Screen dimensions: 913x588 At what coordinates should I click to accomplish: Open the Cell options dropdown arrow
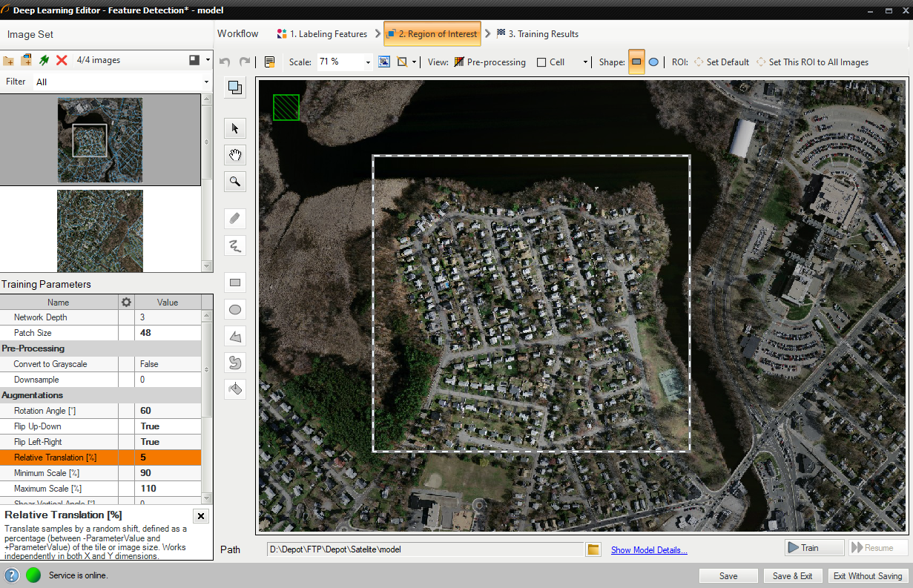585,62
